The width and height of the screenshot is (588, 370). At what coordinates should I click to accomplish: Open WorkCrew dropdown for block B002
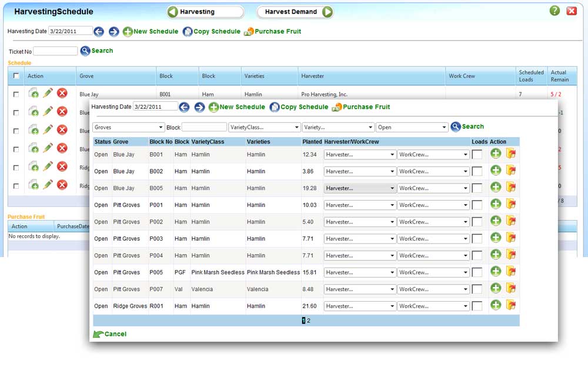click(x=433, y=172)
